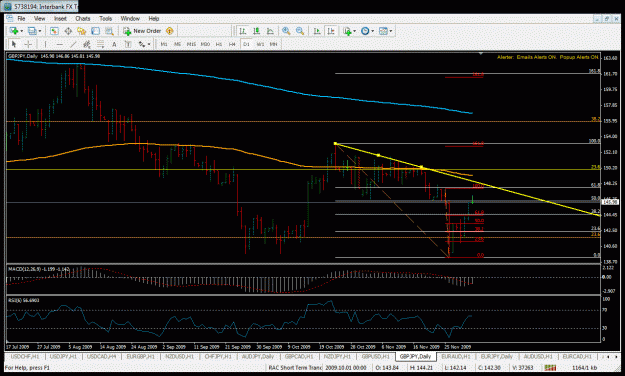The width and height of the screenshot is (625, 376).
Task: Switch to MN monthly timeframe
Action: pyautogui.click(x=273, y=44)
